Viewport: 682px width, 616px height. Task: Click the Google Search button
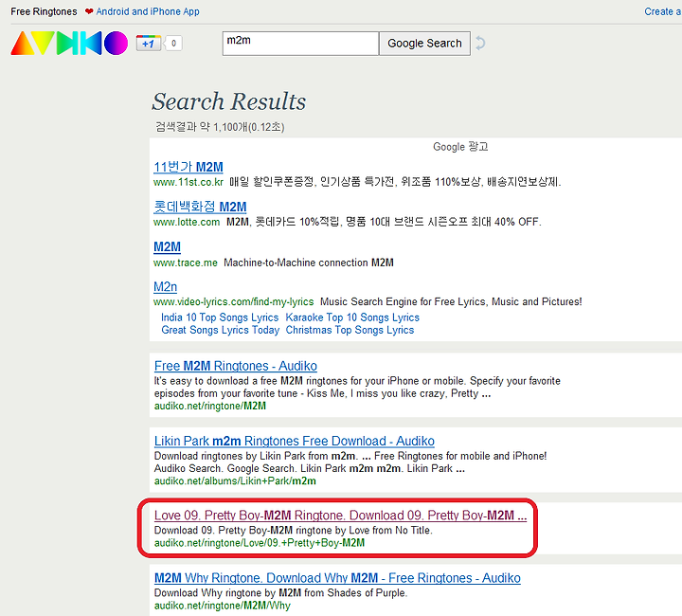coord(424,43)
